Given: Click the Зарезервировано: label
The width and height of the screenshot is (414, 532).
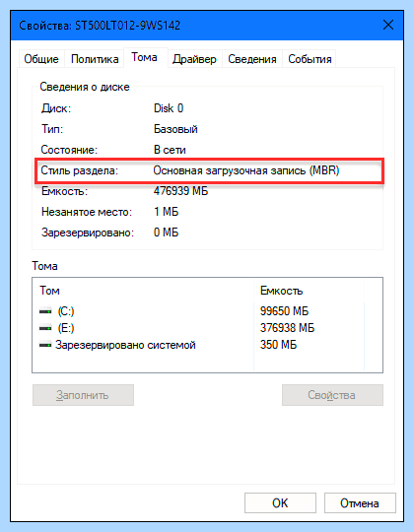Looking at the screenshot, I should click(88, 233).
